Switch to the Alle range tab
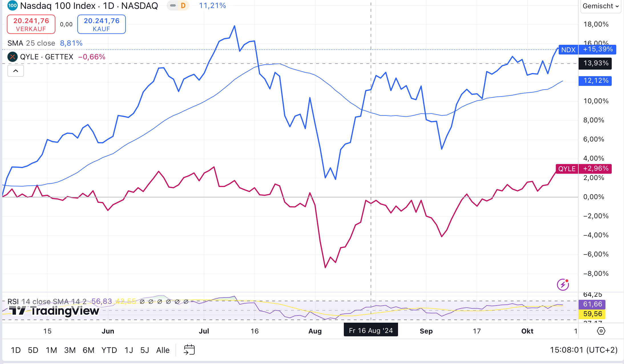The width and height of the screenshot is (624, 364). [163, 350]
